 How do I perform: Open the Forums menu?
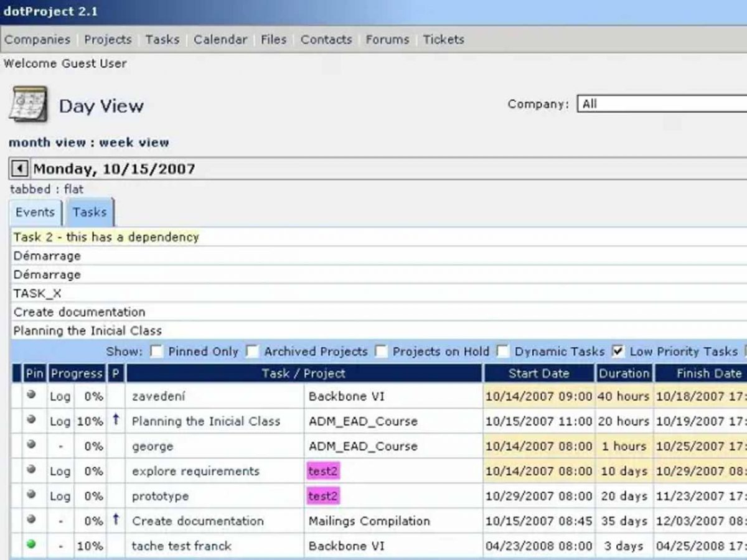(x=387, y=39)
